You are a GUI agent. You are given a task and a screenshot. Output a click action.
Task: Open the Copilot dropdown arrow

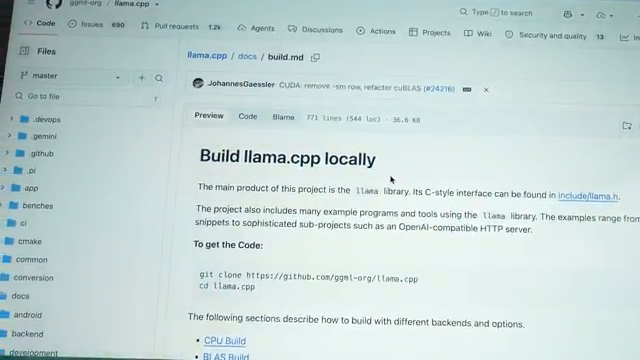[x=582, y=15]
